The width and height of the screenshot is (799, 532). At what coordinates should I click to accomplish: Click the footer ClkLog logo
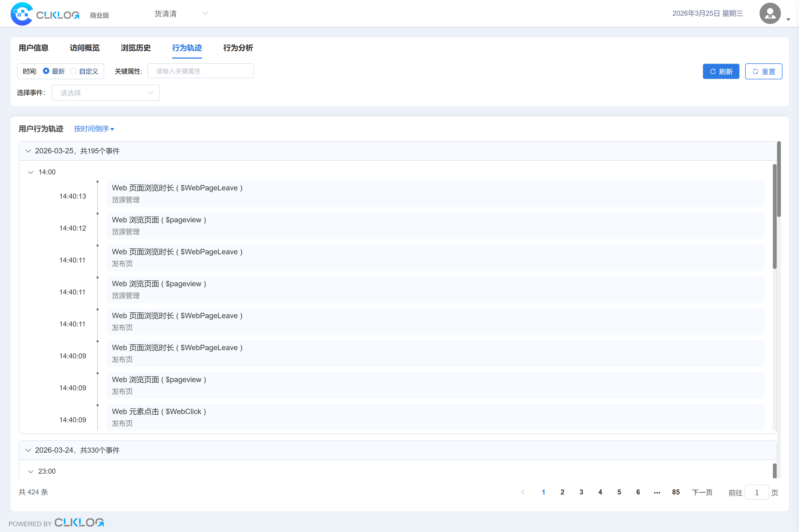click(79, 522)
